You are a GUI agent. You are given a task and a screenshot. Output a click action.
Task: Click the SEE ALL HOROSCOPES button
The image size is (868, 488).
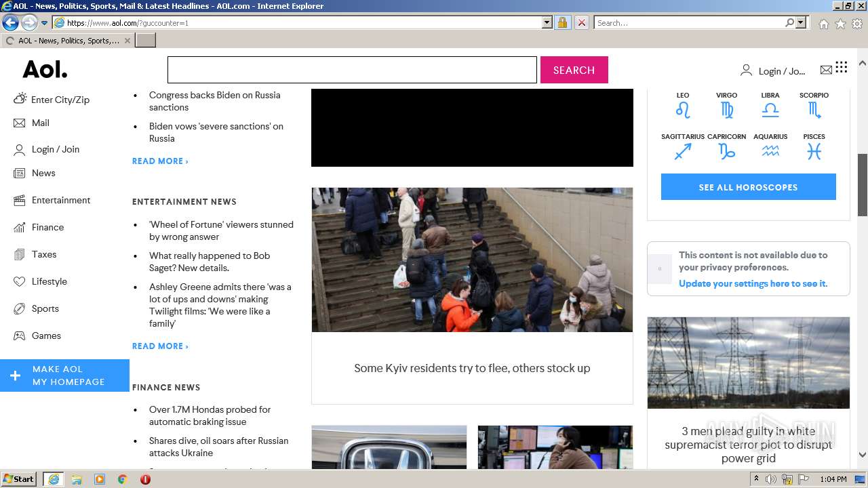tap(749, 187)
